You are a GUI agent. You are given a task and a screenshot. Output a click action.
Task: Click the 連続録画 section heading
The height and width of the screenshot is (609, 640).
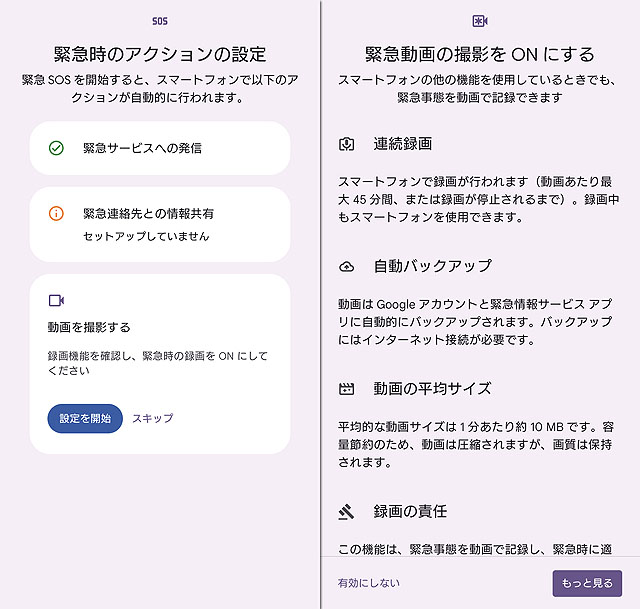click(x=402, y=144)
